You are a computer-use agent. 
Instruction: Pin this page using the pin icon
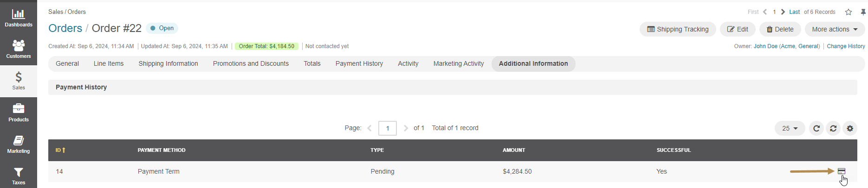pyautogui.click(x=863, y=12)
